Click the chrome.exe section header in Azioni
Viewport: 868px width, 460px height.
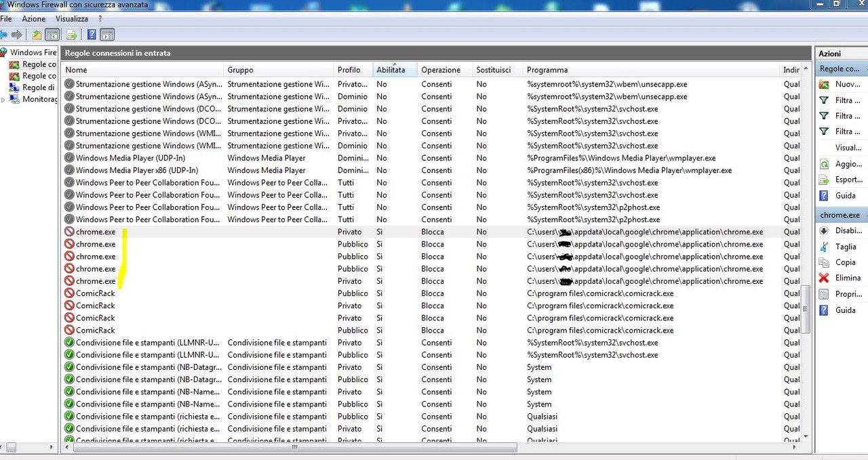pos(842,215)
